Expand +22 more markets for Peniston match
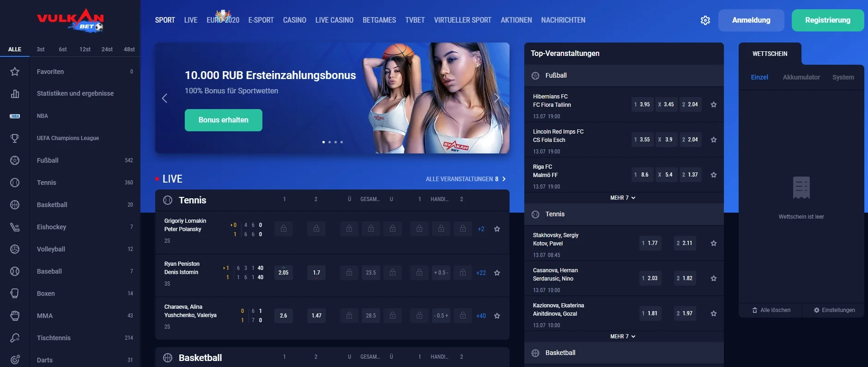 click(481, 273)
